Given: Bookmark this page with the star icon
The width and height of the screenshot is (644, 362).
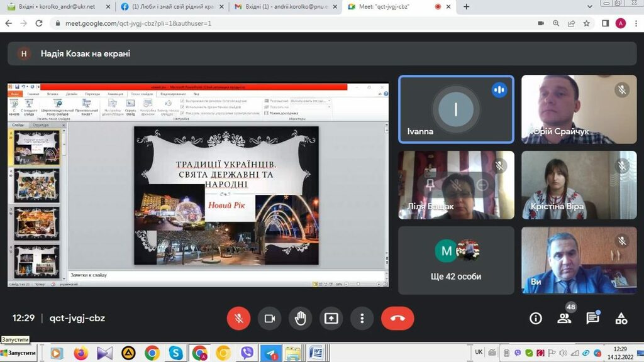Looking at the screenshot, I should [x=587, y=23].
